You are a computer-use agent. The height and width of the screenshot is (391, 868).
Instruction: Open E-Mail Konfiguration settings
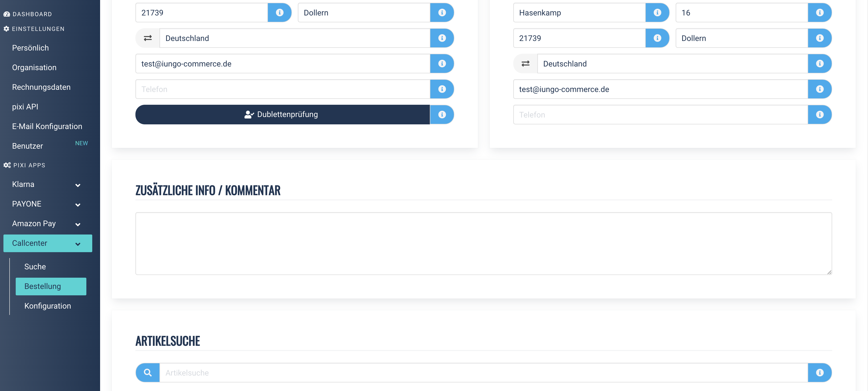point(47,126)
